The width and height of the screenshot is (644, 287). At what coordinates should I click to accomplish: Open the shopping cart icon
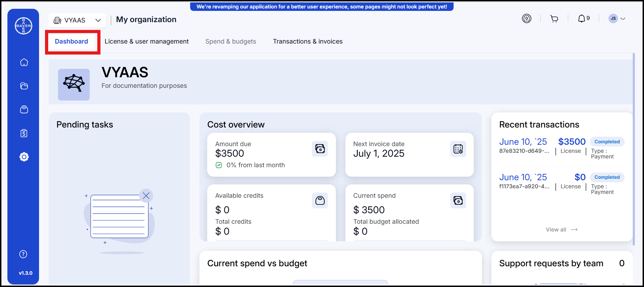point(554,19)
